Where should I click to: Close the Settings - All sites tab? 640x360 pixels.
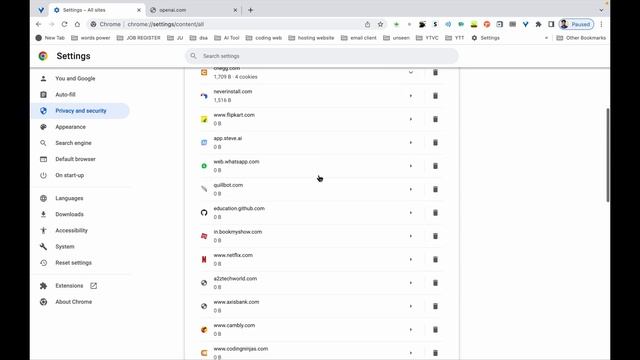pyautogui.click(x=139, y=10)
